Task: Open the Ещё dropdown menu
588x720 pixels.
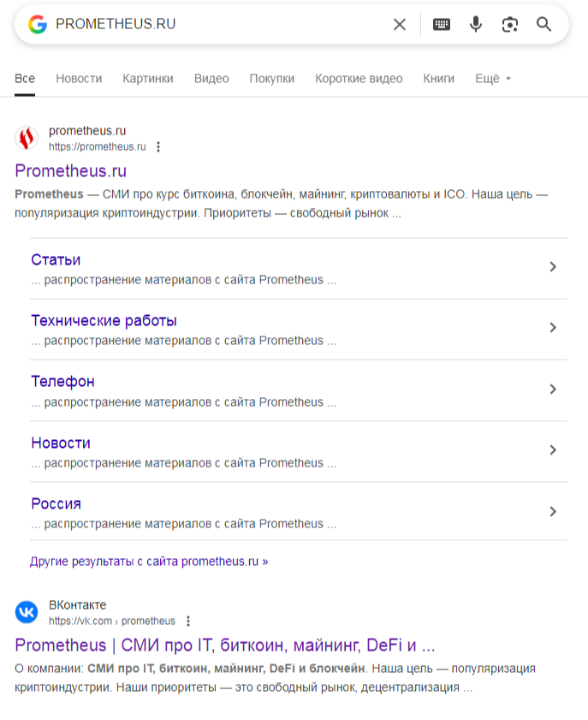Action: 493,79
